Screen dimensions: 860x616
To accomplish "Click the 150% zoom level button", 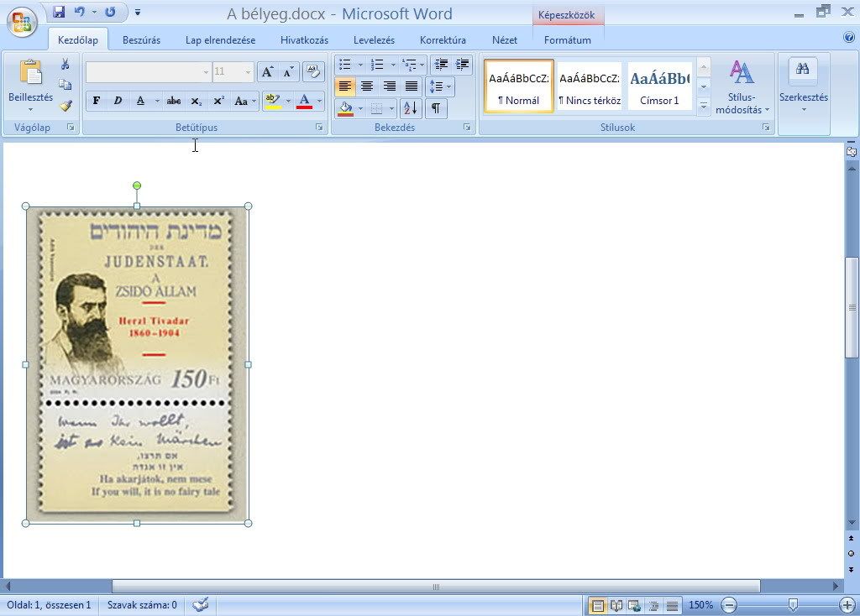I will pos(700,605).
